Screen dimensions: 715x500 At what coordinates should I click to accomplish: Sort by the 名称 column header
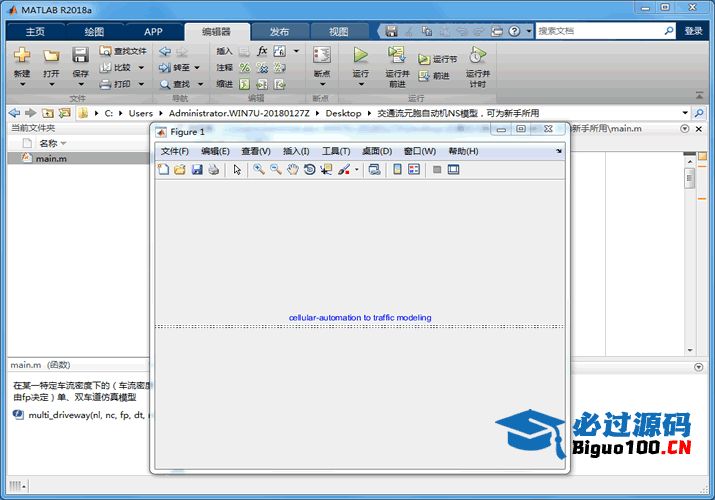(53, 144)
